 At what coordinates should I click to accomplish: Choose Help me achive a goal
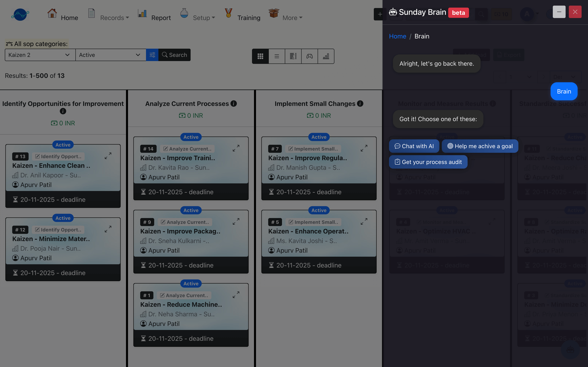pyautogui.click(x=480, y=146)
